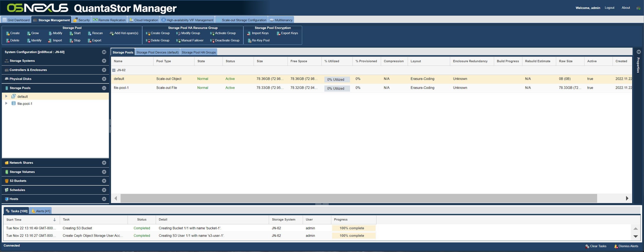The width and height of the screenshot is (644, 252).
Task: Click the scroll right arrow of pool table
Action: point(627,198)
